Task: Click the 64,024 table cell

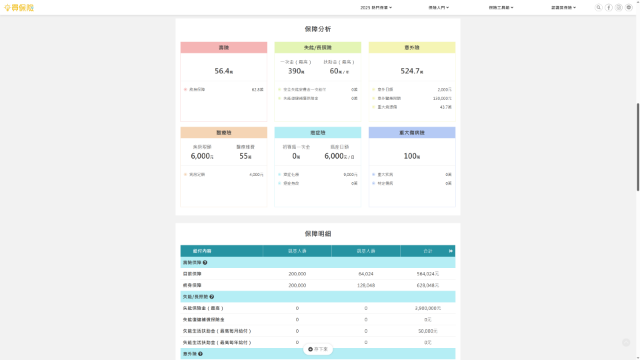Action: pos(366,274)
